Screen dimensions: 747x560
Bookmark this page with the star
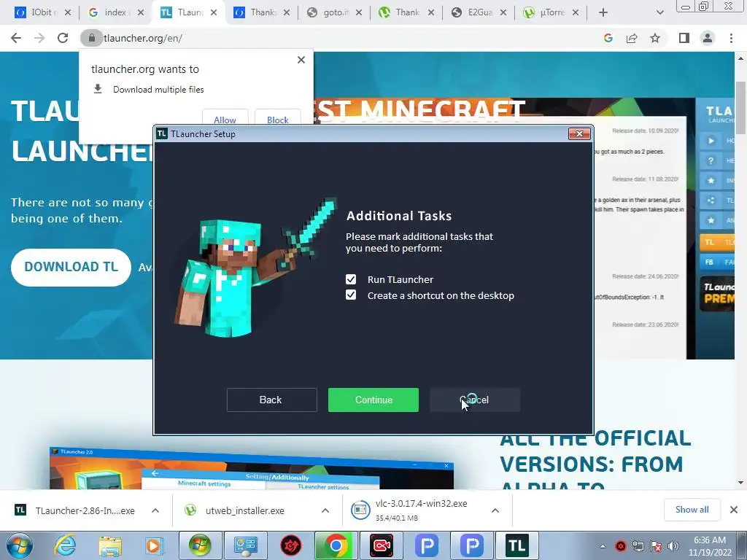click(x=655, y=38)
